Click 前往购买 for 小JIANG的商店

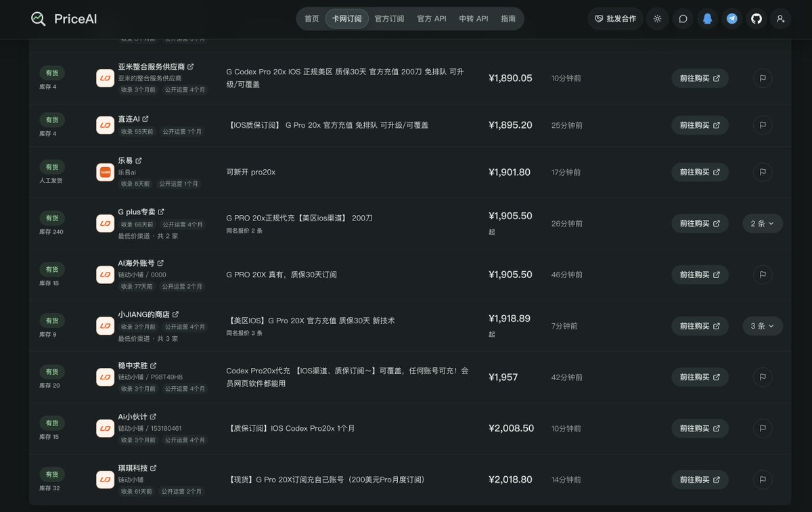pos(700,326)
